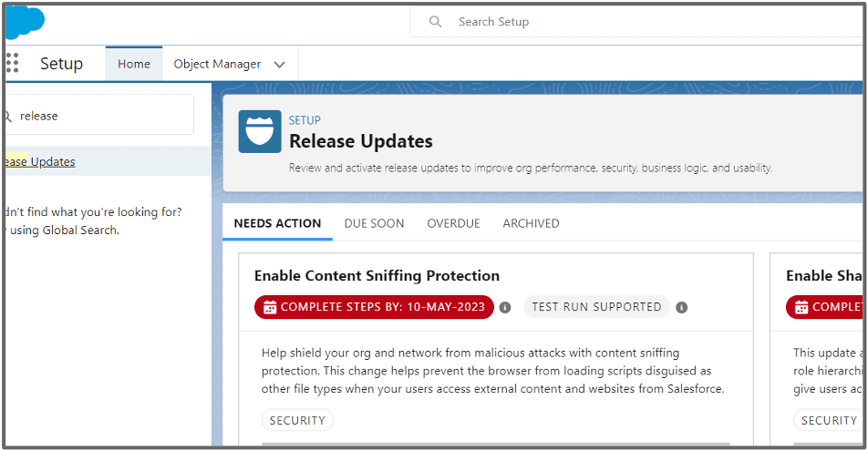This screenshot has height=451, width=868.
Task: Click the Release Updates page heading
Action: coord(361,141)
